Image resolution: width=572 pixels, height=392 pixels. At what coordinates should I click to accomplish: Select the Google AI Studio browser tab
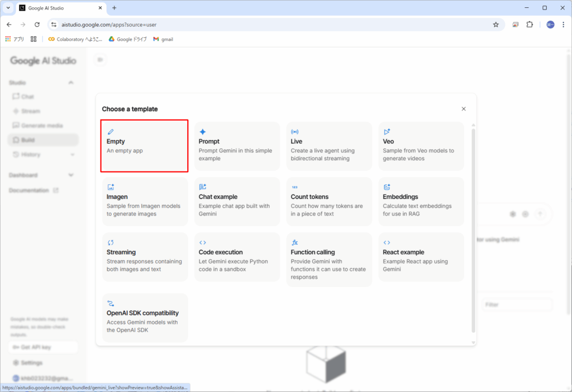(x=61, y=8)
